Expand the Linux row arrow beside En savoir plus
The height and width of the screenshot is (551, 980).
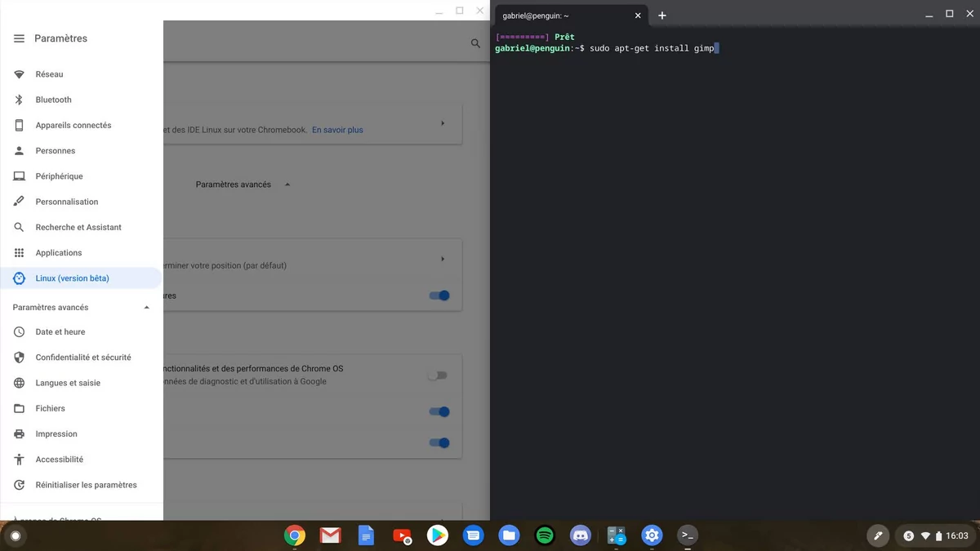point(443,123)
